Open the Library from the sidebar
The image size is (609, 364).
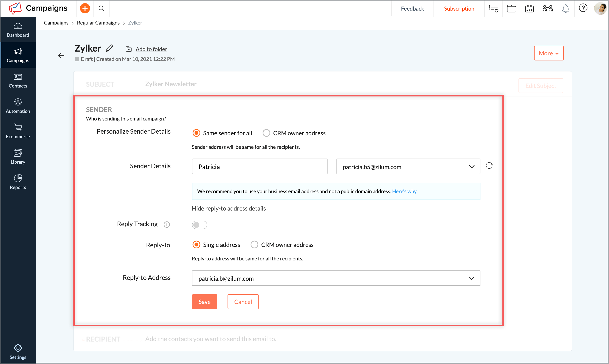(18, 156)
